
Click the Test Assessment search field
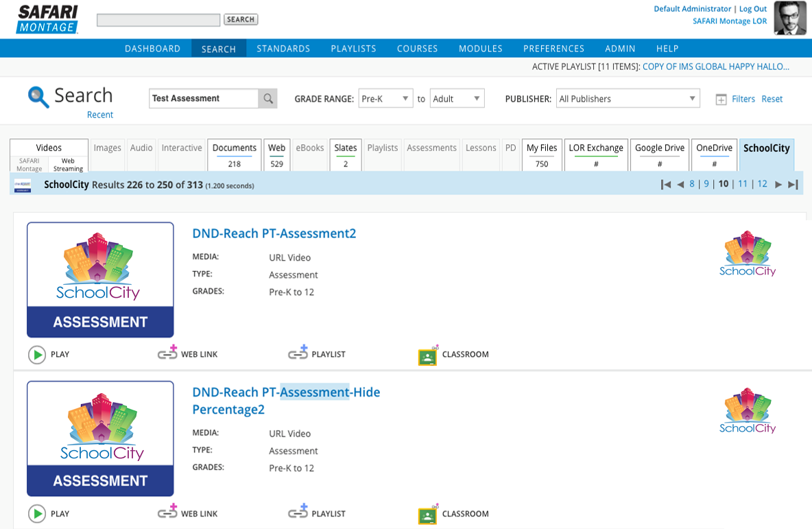pos(204,98)
